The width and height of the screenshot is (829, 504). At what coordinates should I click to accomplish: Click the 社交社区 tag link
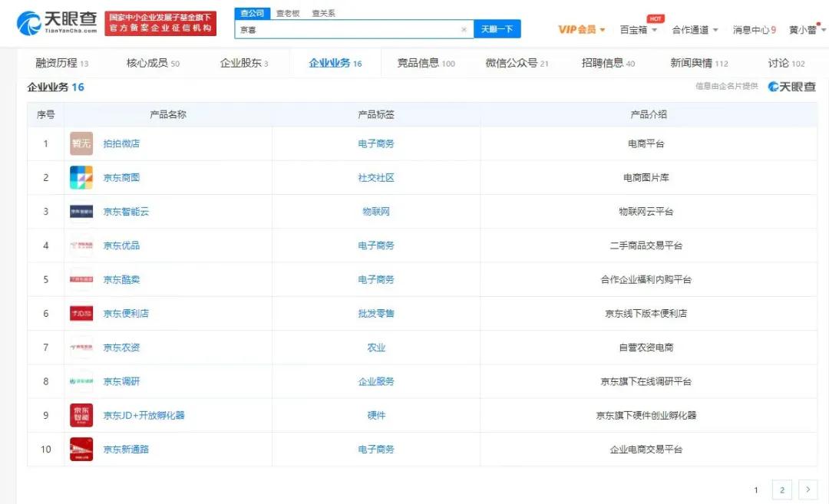(376, 177)
